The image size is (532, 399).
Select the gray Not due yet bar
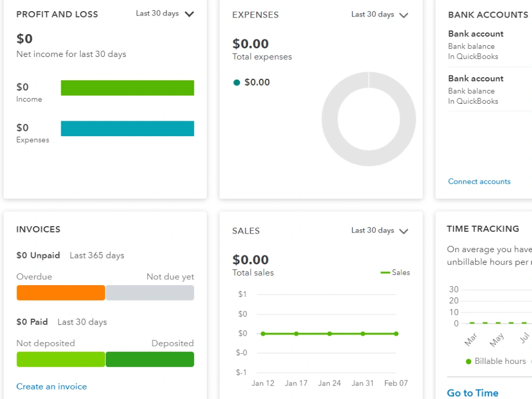[x=150, y=293]
